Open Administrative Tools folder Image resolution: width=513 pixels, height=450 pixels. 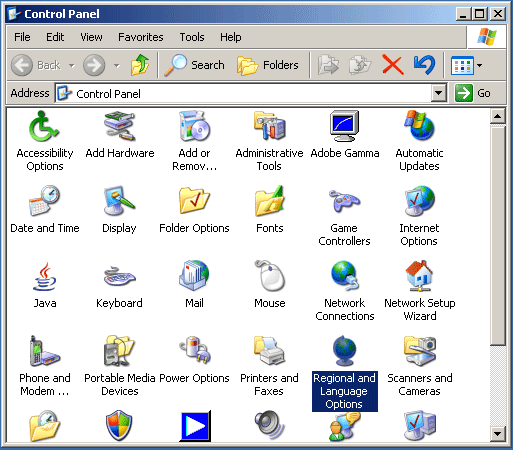pos(269,126)
